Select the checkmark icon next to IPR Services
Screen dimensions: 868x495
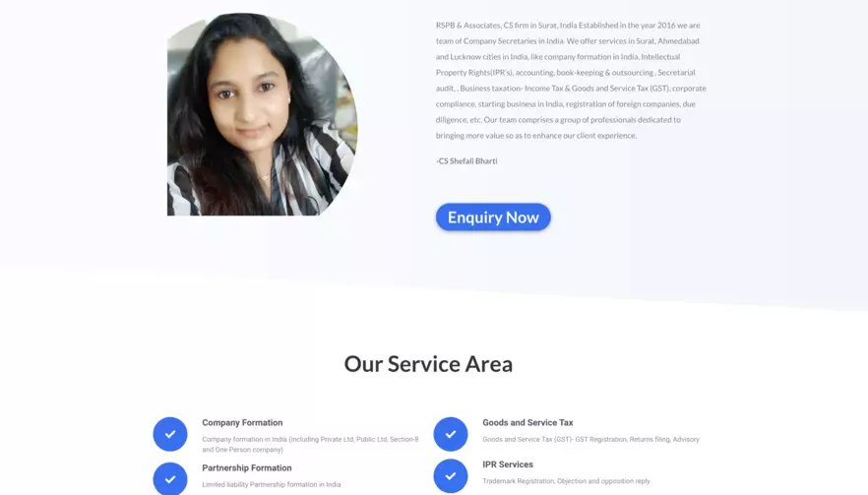point(451,475)
